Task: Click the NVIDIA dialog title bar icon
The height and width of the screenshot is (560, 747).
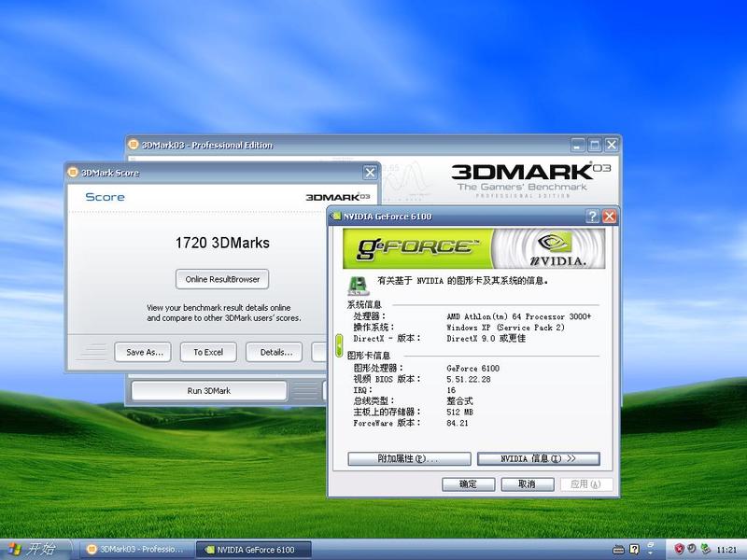Action: tap(336, 217)
